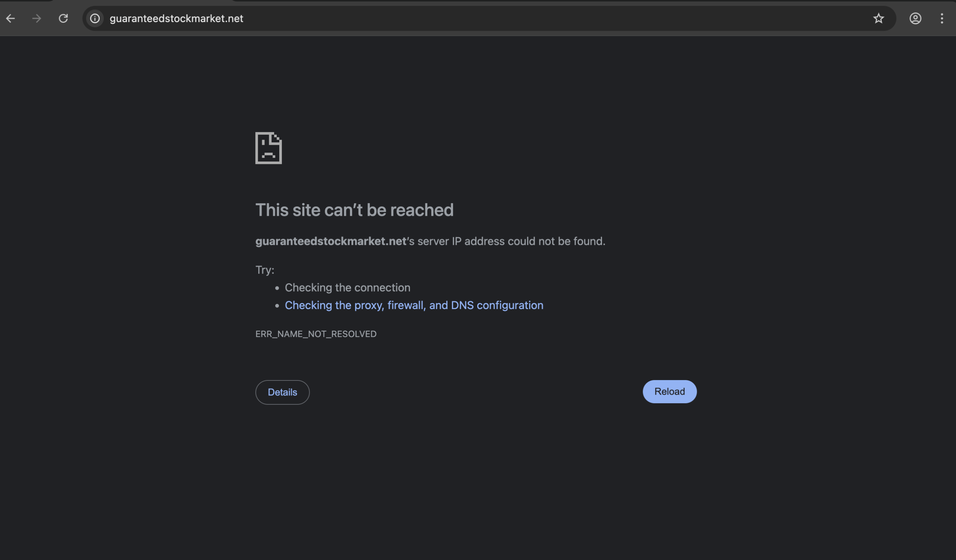956x560 pixels.
Task: Click the Reload button on error page
Action: pyautogui.click(x=669, y=391)
